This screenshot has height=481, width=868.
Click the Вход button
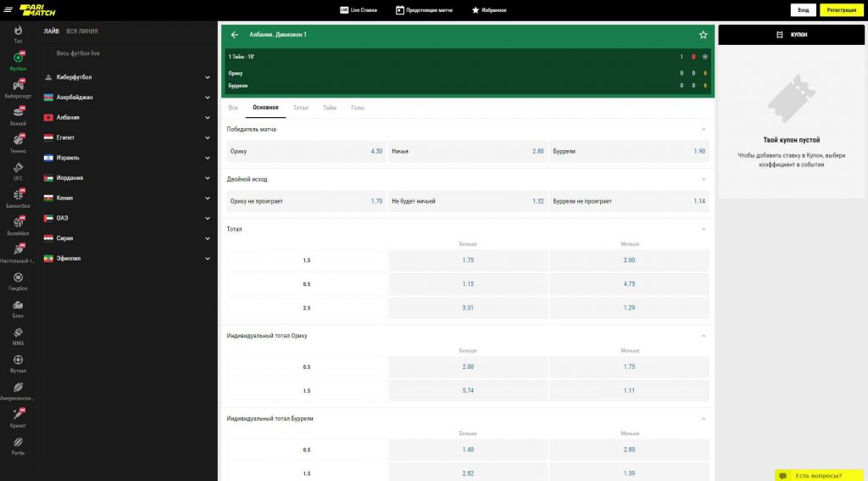coord(804,10)
